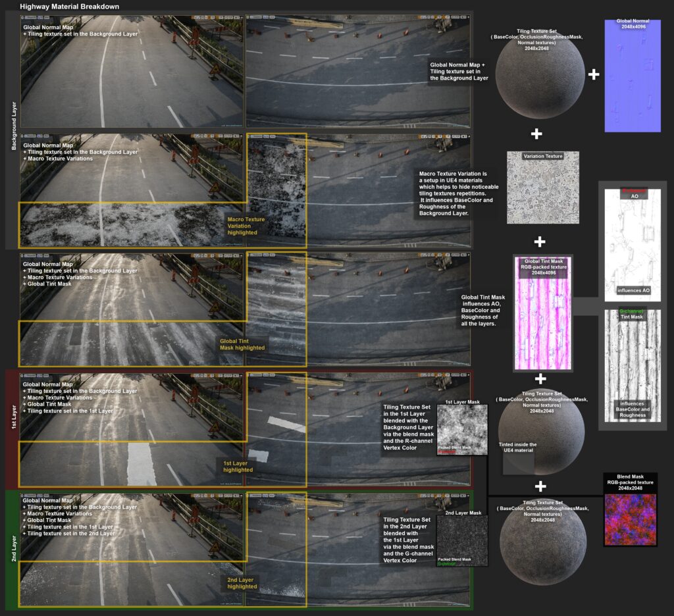
Task: Select the R-channel AO map thumbnail
Action: pos(633,245)
